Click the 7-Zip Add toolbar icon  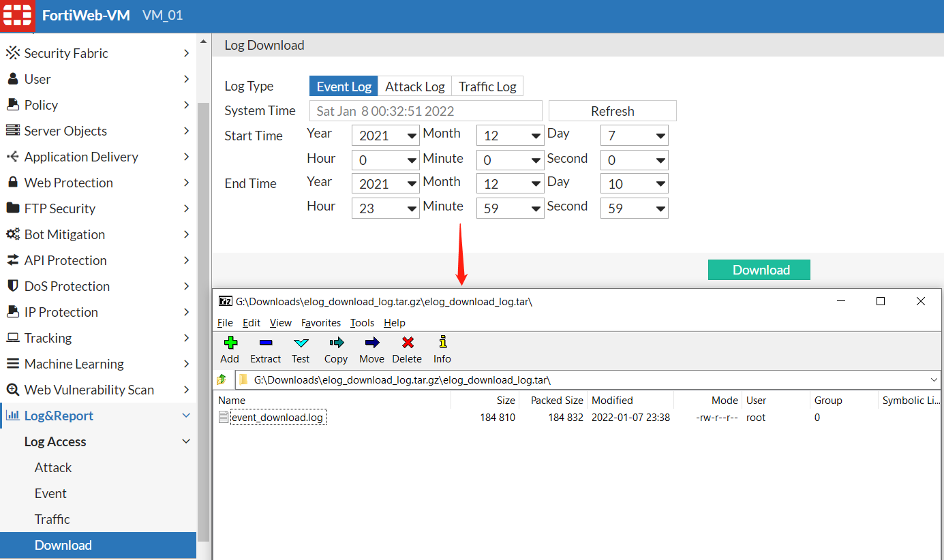[x=230, y=343]
